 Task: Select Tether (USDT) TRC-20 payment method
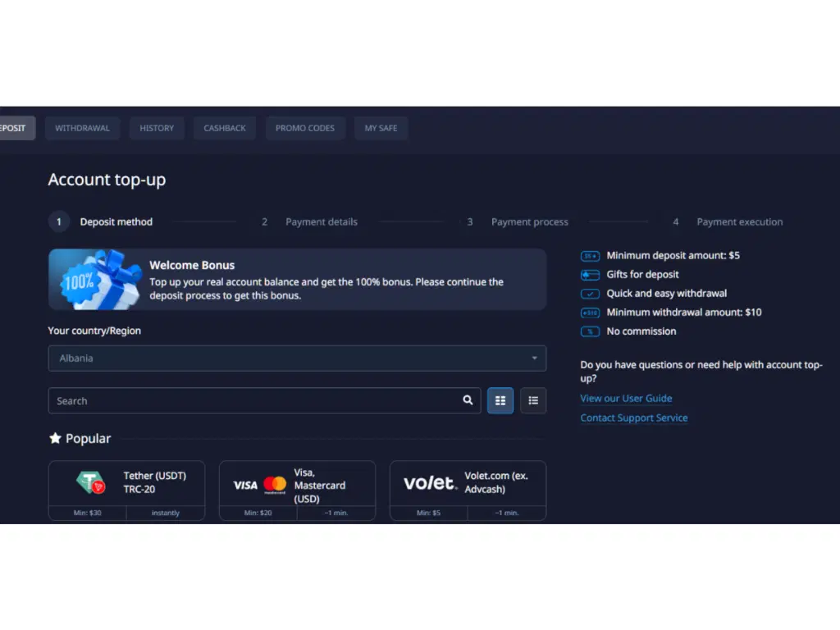[126, 484]
